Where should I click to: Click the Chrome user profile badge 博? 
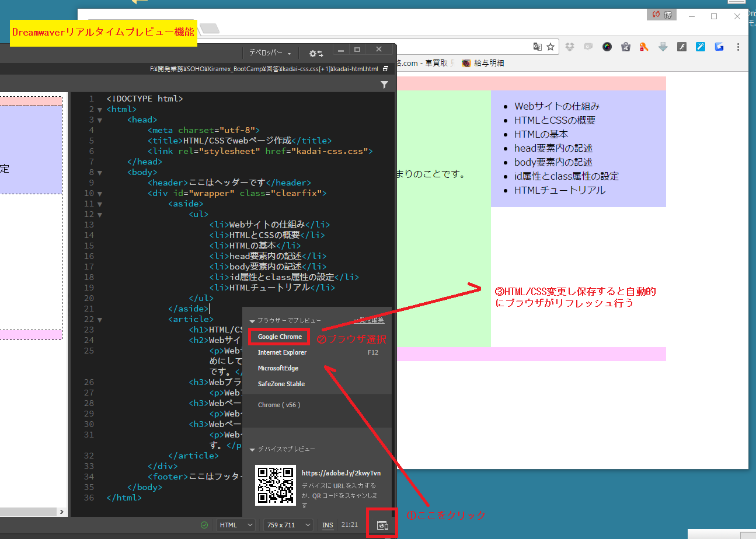[x=661, y=15]
